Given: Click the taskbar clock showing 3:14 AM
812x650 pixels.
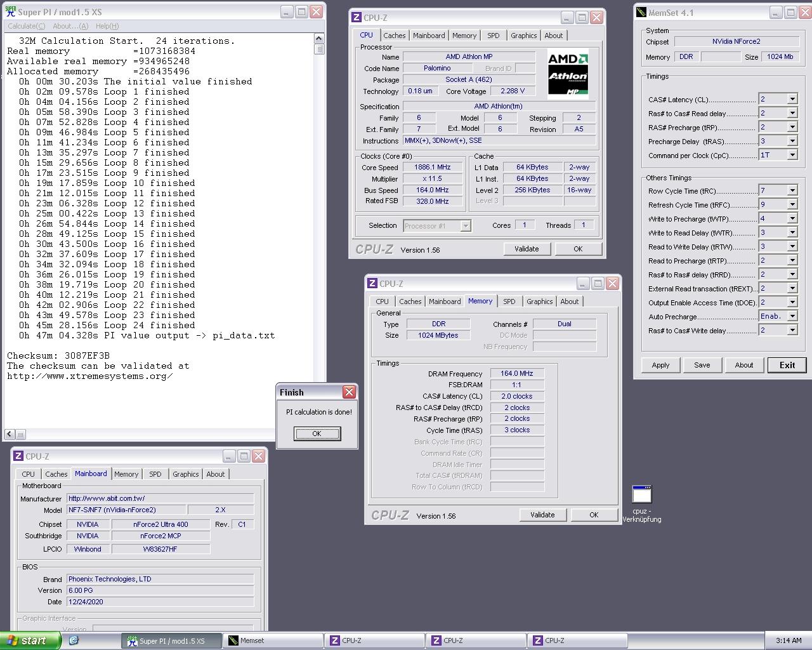Looking at the screenshot, I should coord(789,640).
